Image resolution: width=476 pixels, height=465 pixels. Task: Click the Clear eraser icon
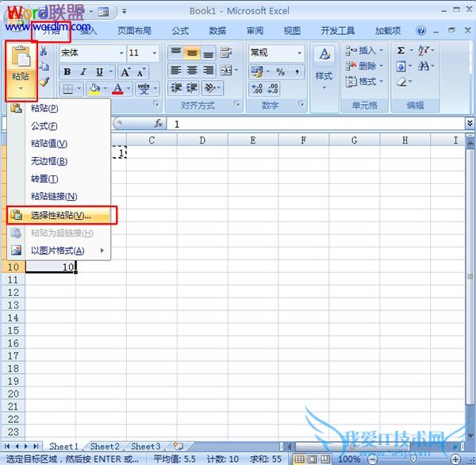click(401, 82)
